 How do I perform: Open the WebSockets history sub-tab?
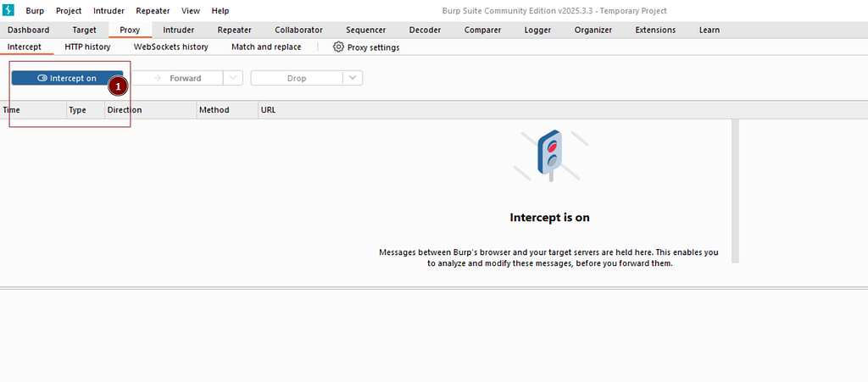pos(171,47)
